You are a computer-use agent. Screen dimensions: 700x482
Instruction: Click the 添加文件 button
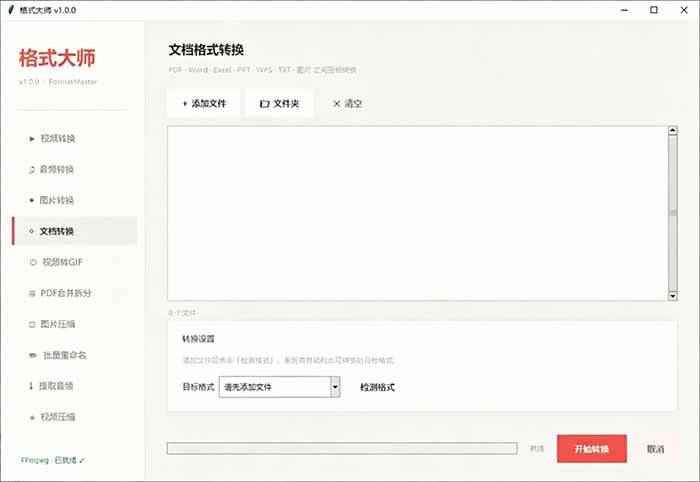(x=204, y=104)
